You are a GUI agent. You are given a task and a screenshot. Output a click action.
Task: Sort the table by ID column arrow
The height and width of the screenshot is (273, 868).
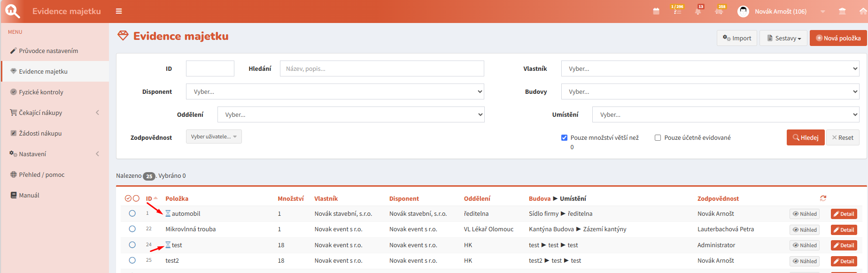pos(155,198)
